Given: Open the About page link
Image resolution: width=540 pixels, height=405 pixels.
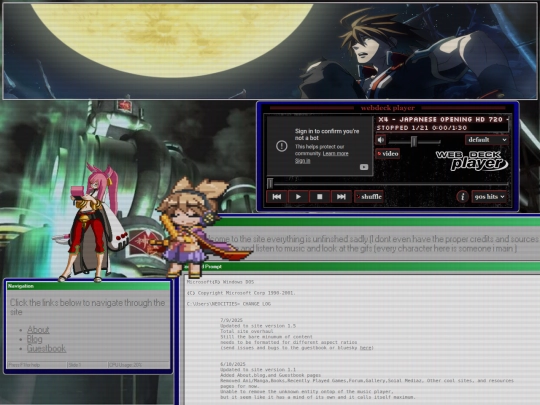Looking at the screenshot, I should [38, 330].
